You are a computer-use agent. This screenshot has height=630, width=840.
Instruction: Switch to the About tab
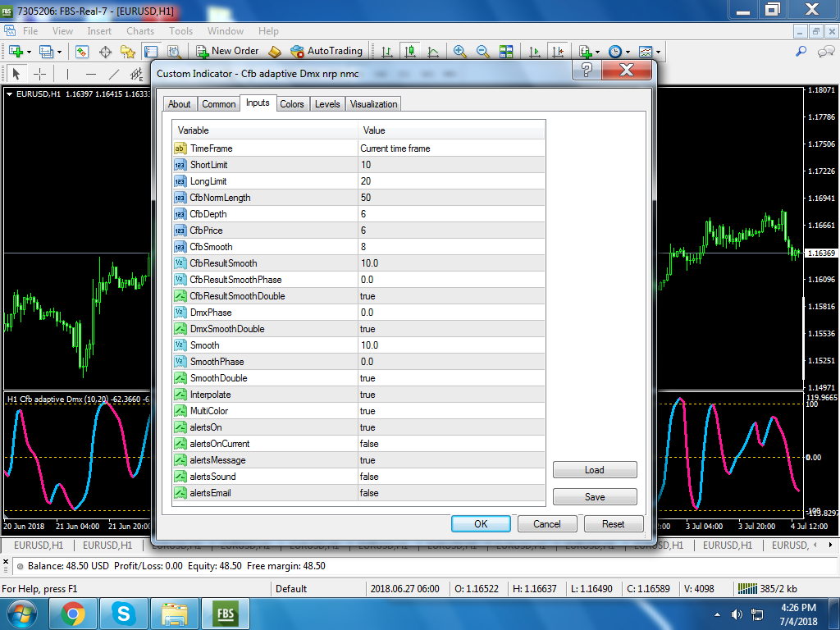[180, 104]
